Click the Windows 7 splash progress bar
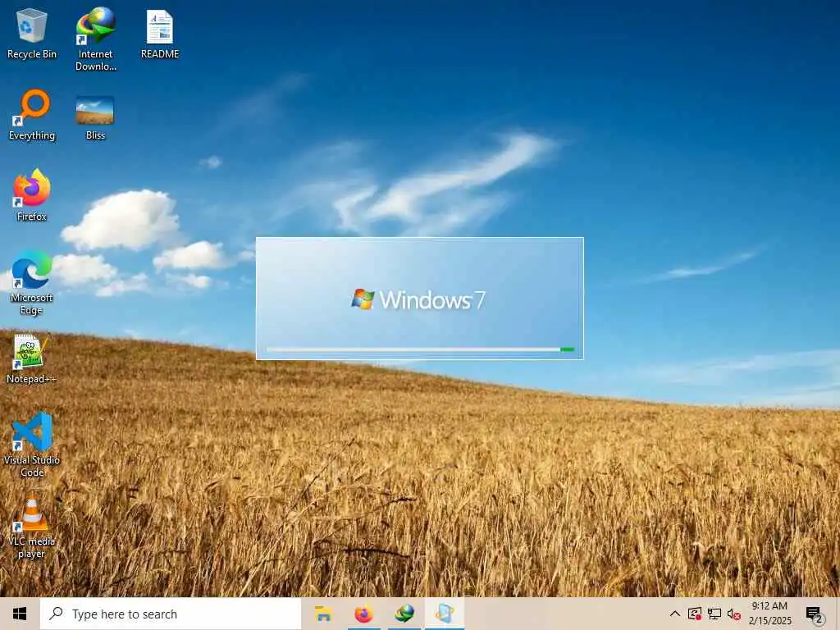The width and height of the screenshot is (840, 630). (420, 349)
